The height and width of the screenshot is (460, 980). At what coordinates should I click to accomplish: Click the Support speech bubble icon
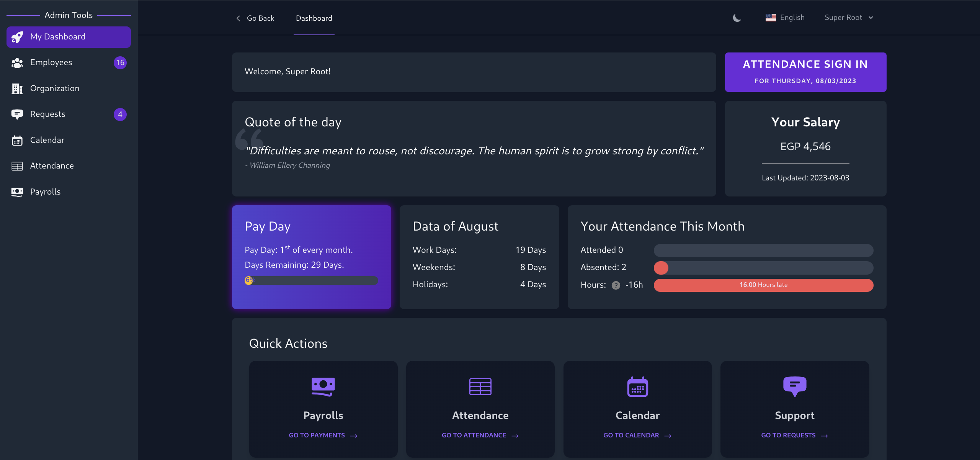794,386
